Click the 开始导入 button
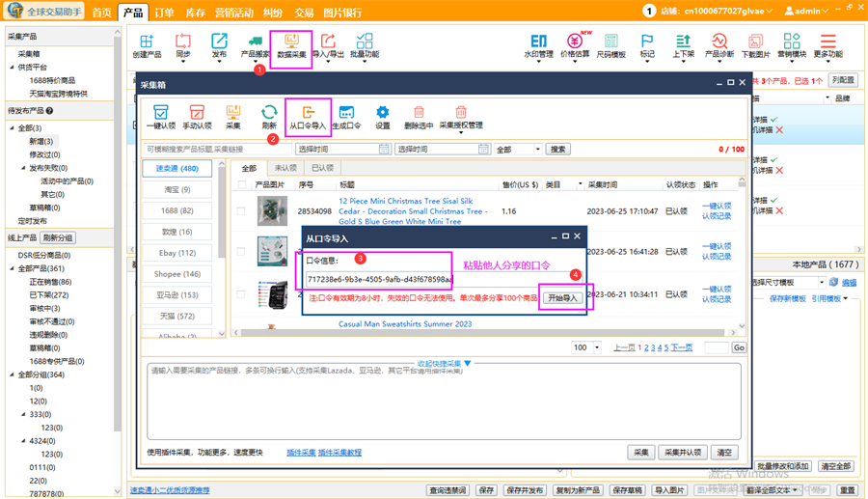Image resolution: width=868 pixels, height=499 pixels. coord(562,298)
